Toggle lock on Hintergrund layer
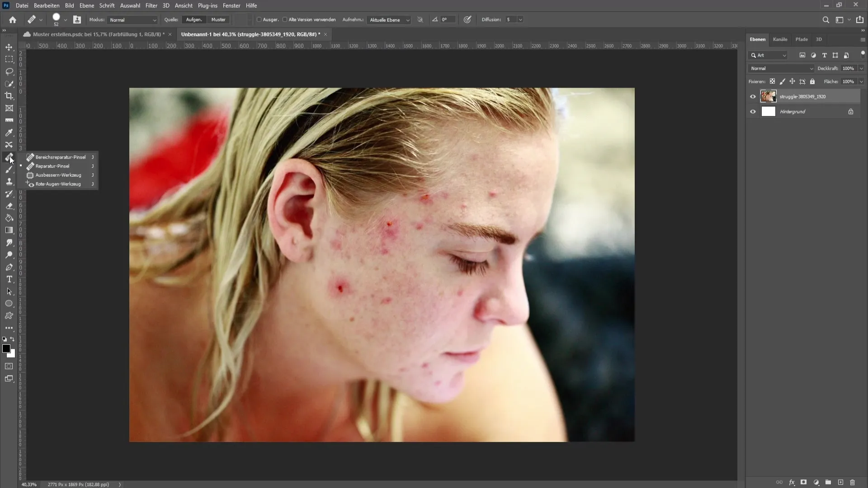This screenshot has height=488, width=868. 851,112
